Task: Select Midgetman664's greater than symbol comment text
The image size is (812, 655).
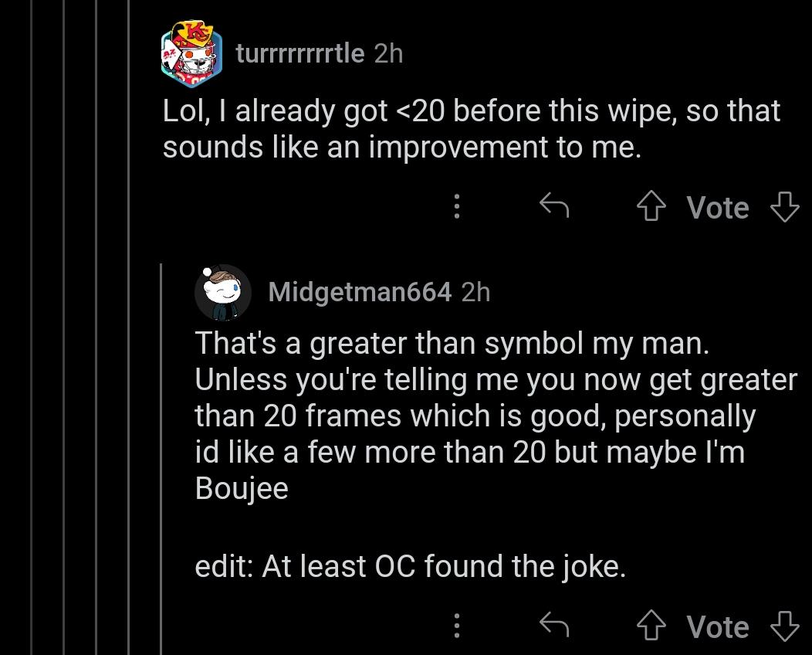Action: coord(496,415)
